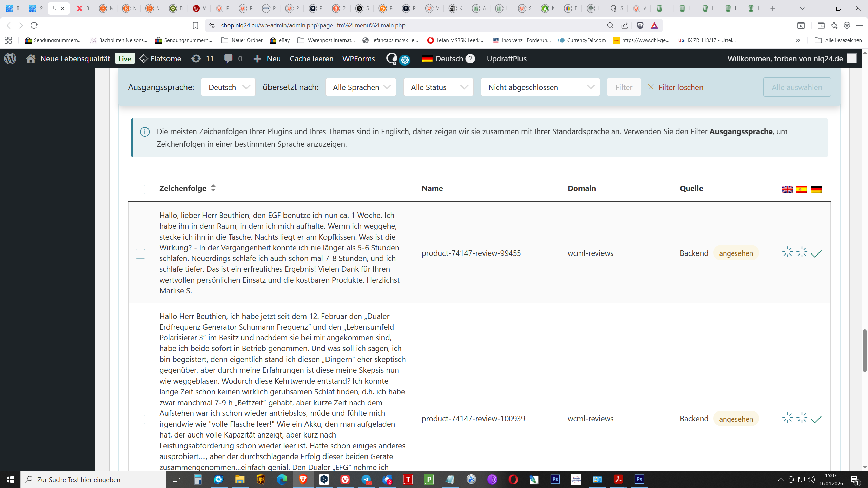Open the Nicht abgeschlossen dropdown

[x=540, y=87]
